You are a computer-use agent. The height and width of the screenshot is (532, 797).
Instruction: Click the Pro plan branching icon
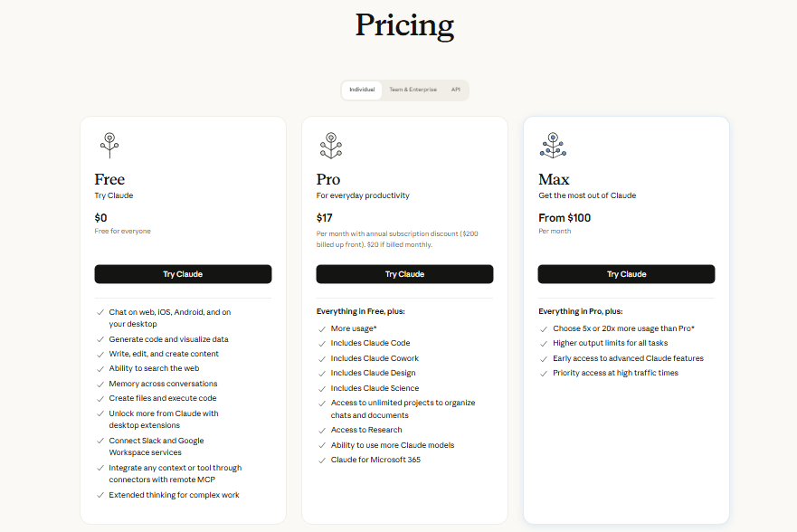click(331, 146)
